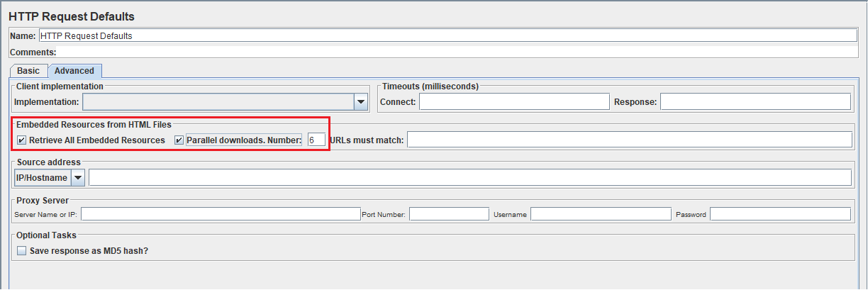Click the Client implementation group label

[60, 87]
